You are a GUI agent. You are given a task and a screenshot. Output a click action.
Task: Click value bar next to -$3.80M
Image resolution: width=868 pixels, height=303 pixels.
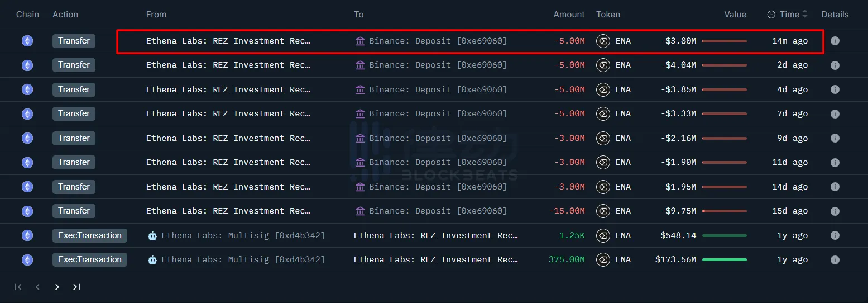tap(724, 41)
